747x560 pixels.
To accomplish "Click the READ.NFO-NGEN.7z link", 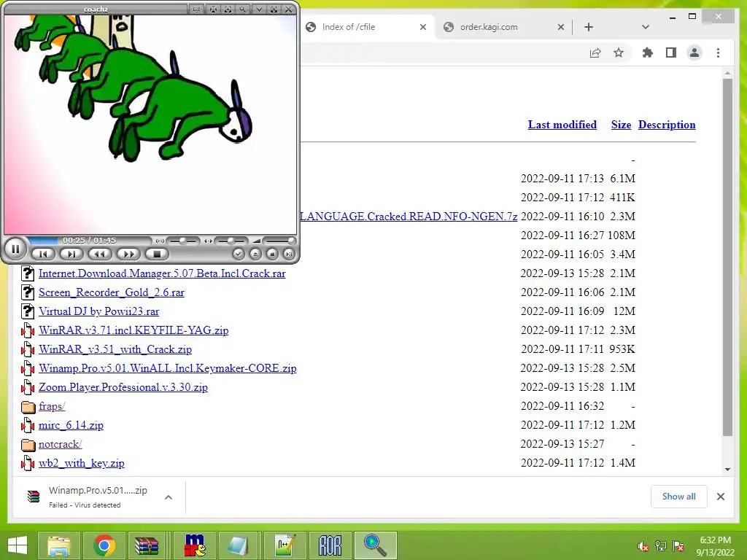I will pyautogui.click(x=409, y=216).
